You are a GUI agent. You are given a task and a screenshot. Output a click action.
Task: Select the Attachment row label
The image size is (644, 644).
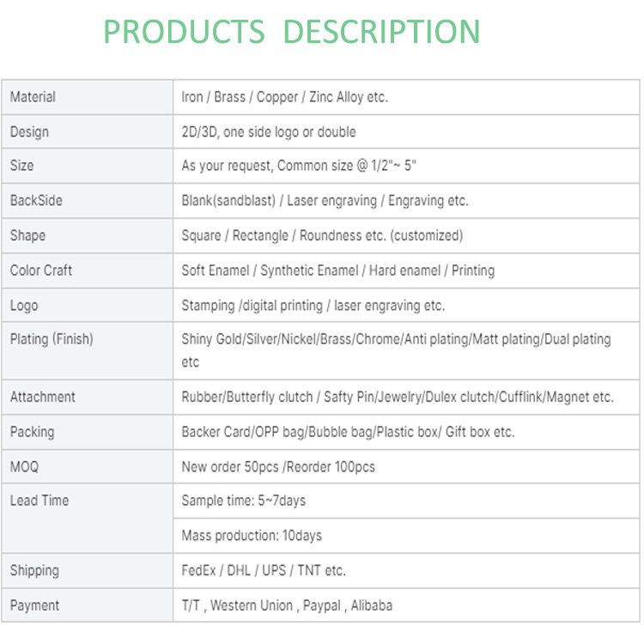click(43, 397)
